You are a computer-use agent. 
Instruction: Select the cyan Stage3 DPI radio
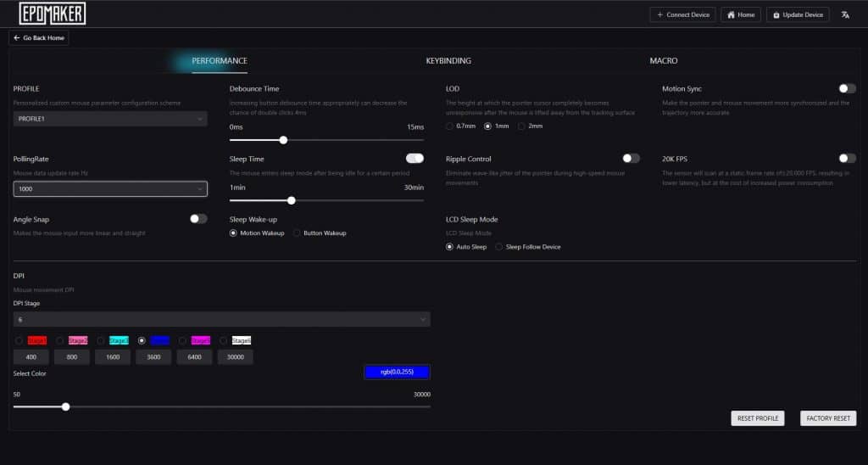point(101,340)
